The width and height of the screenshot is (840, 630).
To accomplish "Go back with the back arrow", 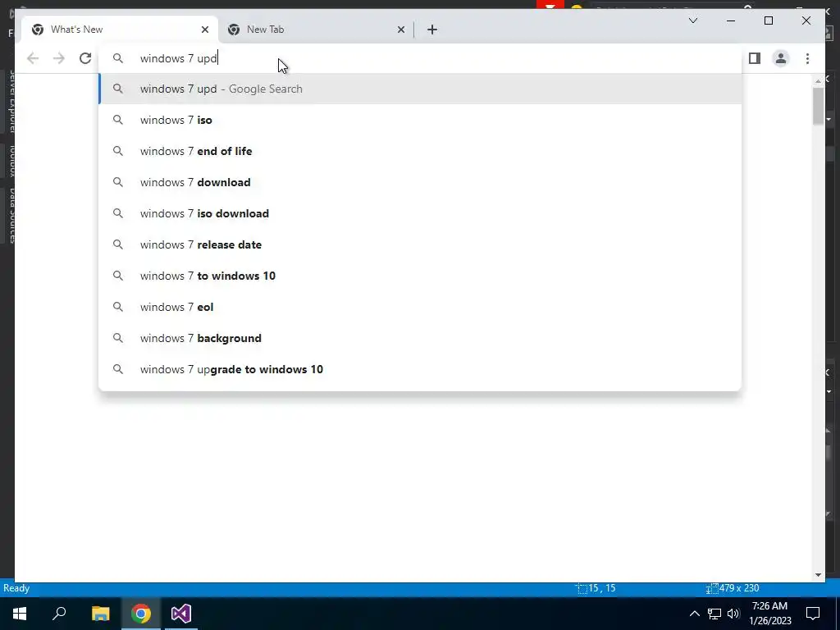I will pyautogui.click(x=33, y=58).
